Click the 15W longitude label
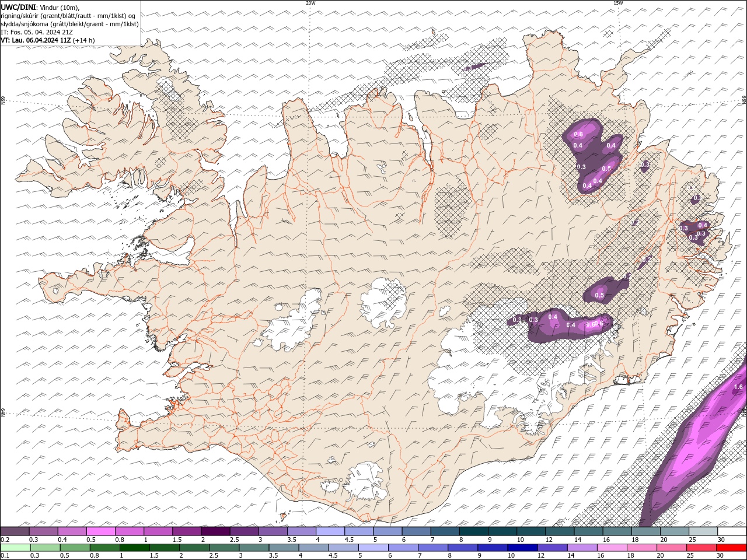 point(617,3)
